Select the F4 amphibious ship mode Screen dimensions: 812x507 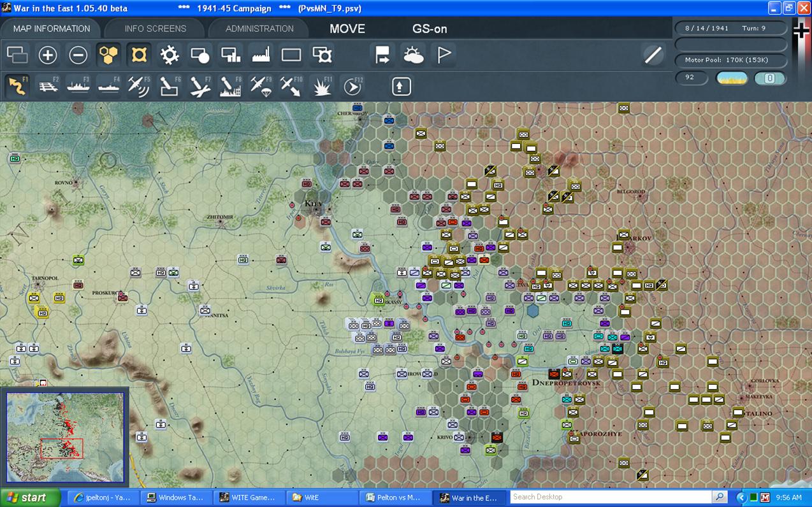click(x=109, y=86)
